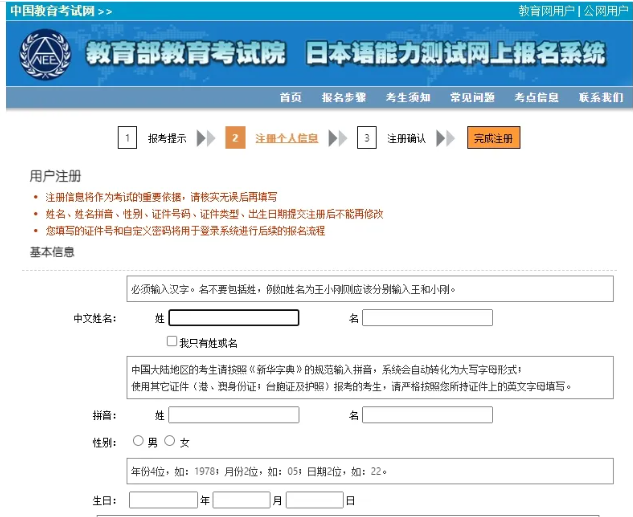
Task: Open the 首页 menu item
Action: coord(291,97)
